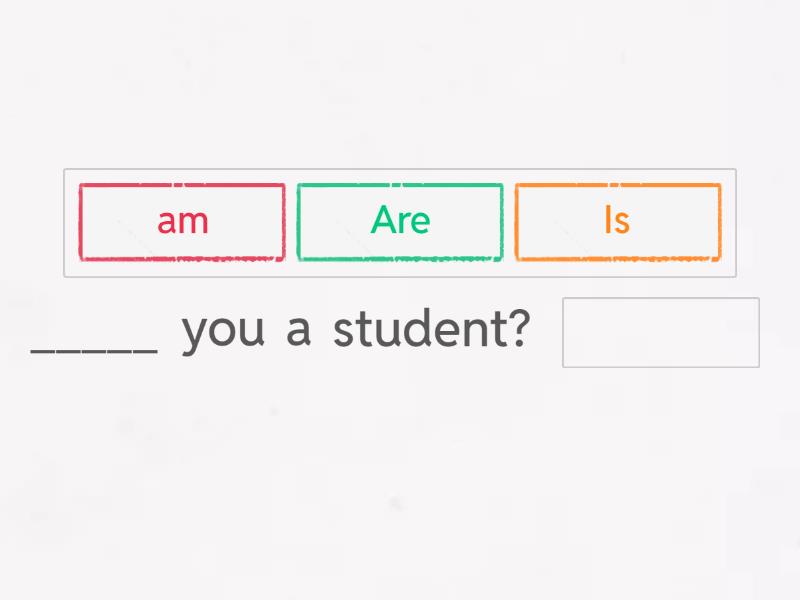Screen dimensions: 800x600
Task: Click the orange-bordered option on the right
Action: (x=616, y=221)
